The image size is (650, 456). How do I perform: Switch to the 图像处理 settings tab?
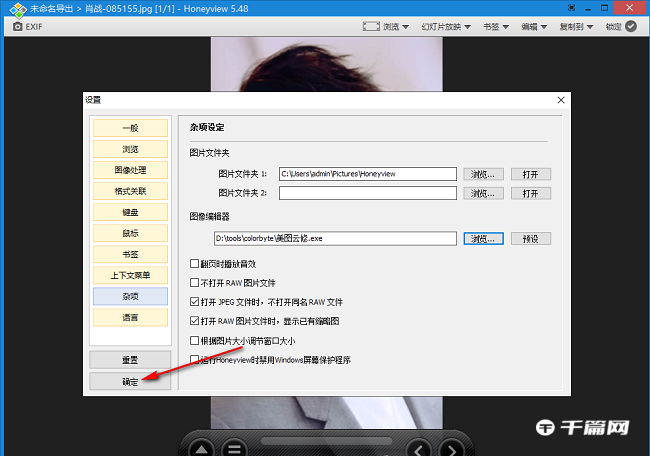coord(130,170)
